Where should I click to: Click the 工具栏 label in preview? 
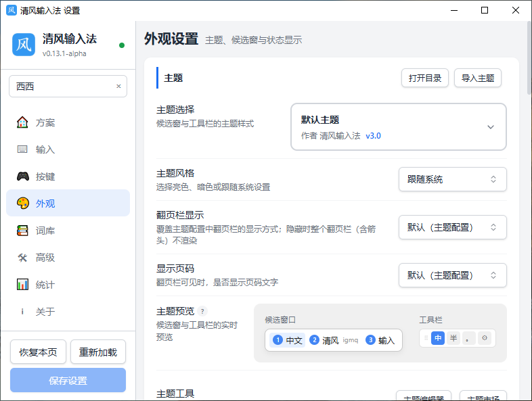coord(431,320)
